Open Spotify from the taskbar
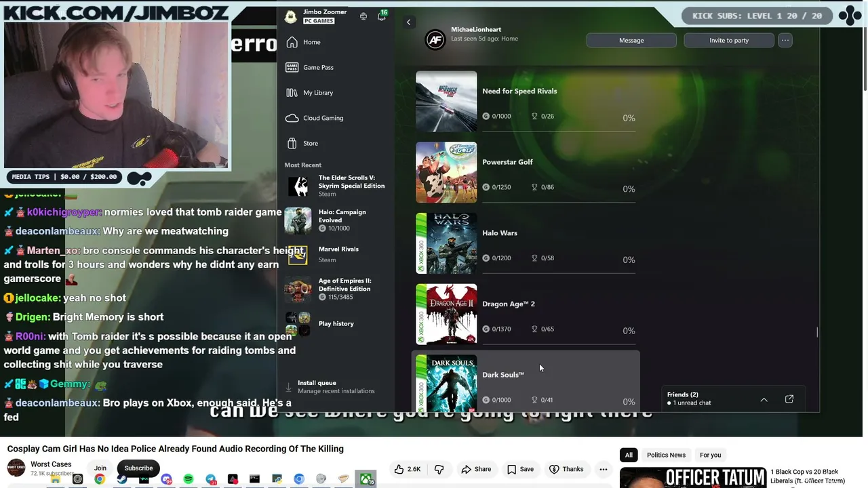 (x=189, y=480)
